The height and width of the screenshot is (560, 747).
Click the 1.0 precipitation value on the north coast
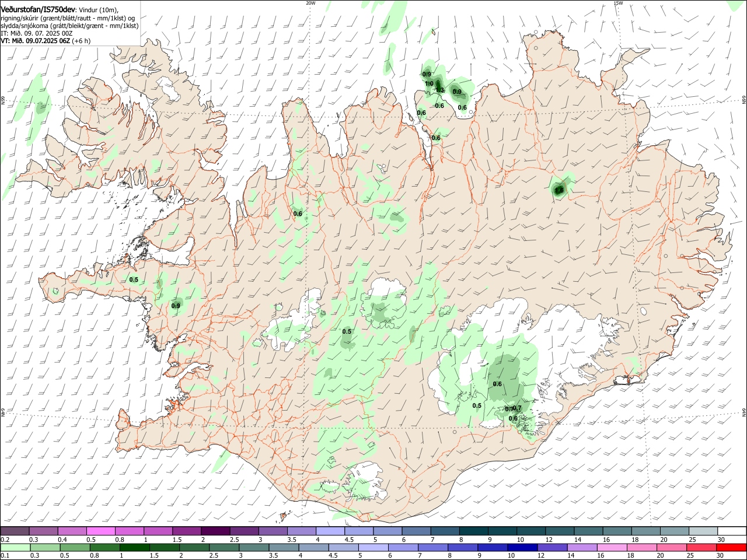click(x=429, y=84)
